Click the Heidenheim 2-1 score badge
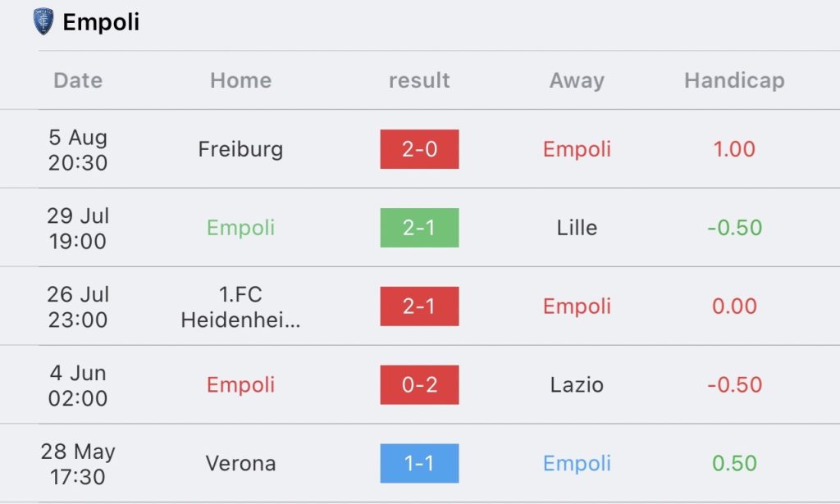The width and height of the screenshot is (840, 504). tap(419, 306)
